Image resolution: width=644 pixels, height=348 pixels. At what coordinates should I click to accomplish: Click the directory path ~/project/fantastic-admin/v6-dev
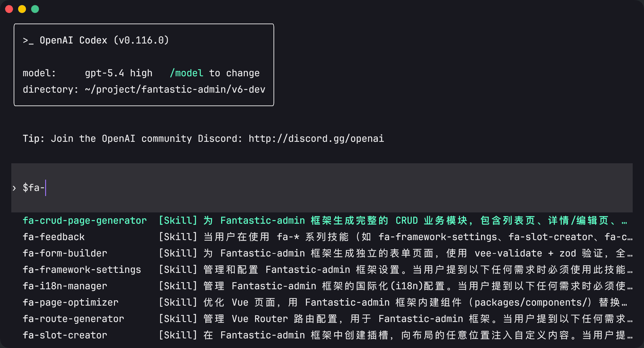coord(175,90)
